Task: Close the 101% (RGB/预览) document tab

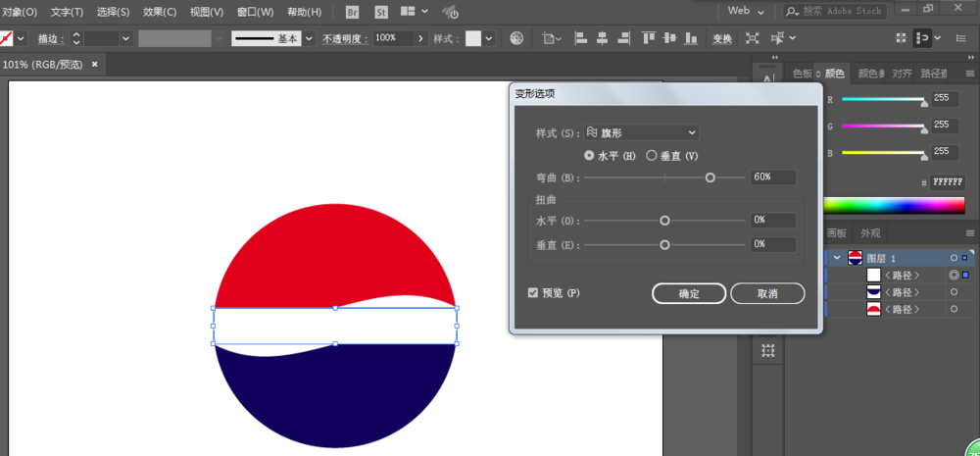Action: coord(95,64)
